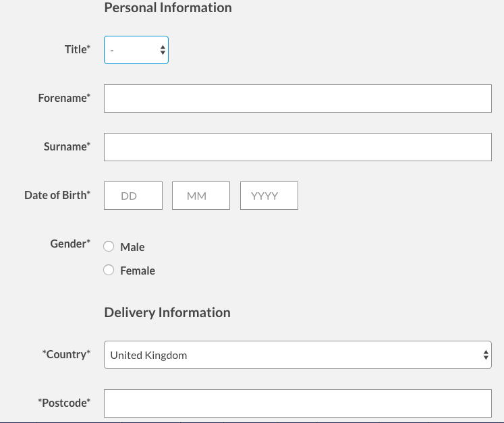Click the YYYY year field
This screenshot has height=423, width=504.
(x=269, y=196)
